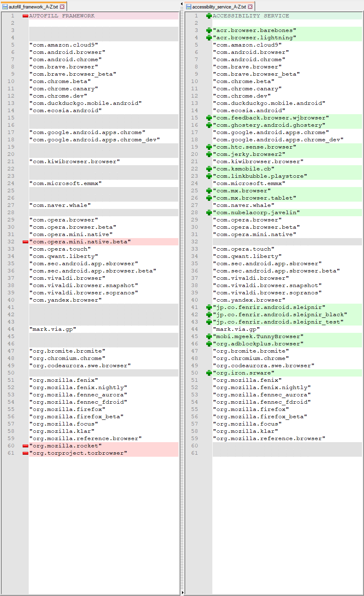Click "com.yandex.browser" in right pane
This screenshot has height=596, width=364.
pyautogui.click(x=249, y=300)
